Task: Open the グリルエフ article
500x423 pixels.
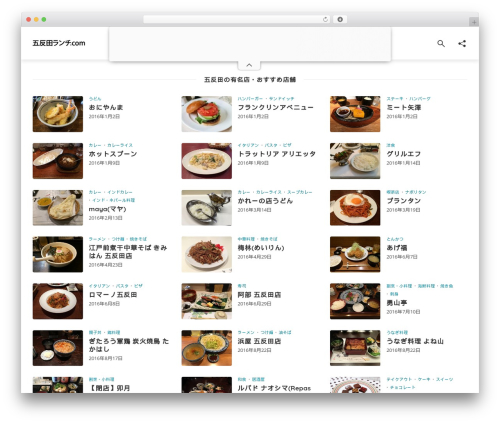Action: point(403,154)
